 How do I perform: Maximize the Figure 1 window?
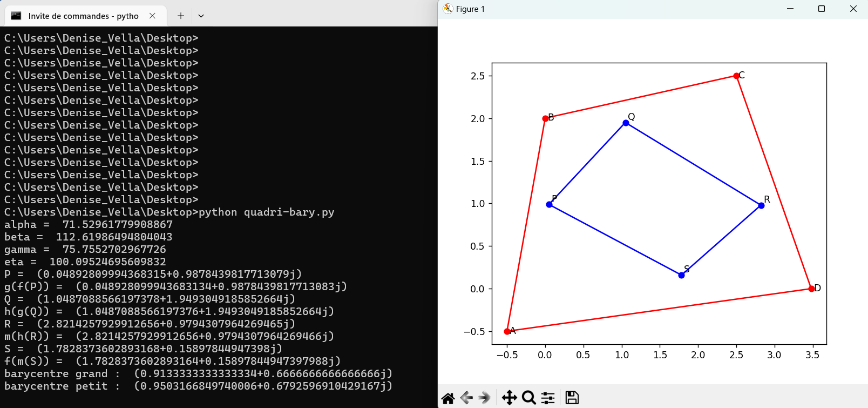pos(822,9)
